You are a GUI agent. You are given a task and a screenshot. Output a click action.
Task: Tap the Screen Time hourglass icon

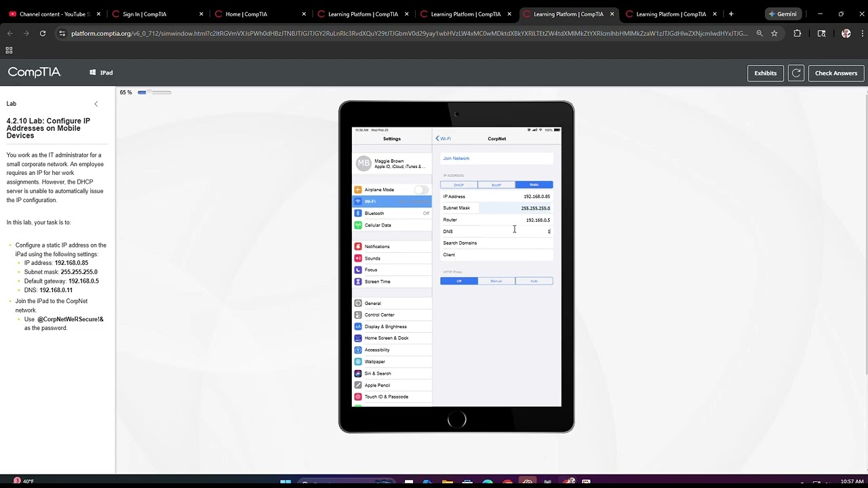click(x=358, y=281)
